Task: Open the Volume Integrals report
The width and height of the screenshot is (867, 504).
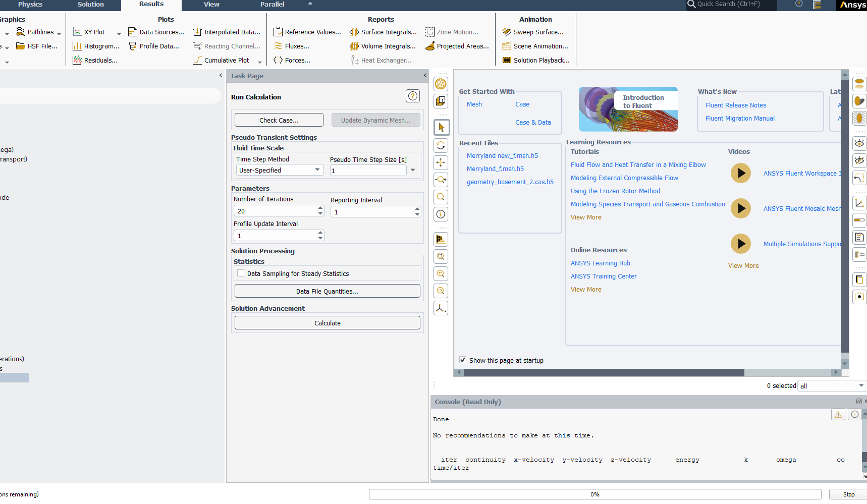Action: point(383,46)
